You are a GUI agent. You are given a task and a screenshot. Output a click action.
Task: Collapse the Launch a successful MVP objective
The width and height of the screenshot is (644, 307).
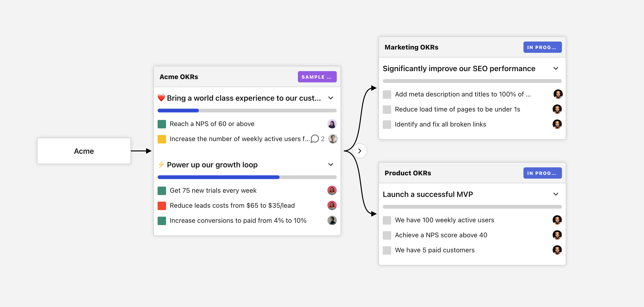pos(556,194)
